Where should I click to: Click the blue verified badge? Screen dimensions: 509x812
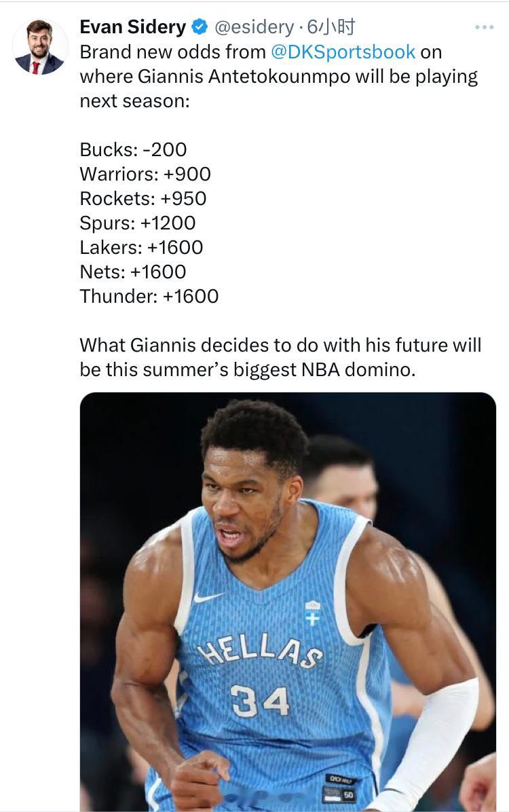[200, 27]
